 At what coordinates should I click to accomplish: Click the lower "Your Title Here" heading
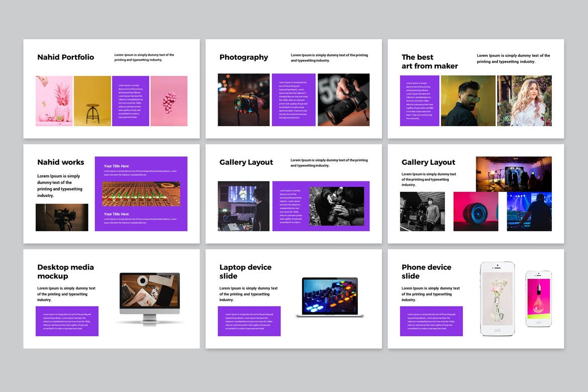coord(116,214)
